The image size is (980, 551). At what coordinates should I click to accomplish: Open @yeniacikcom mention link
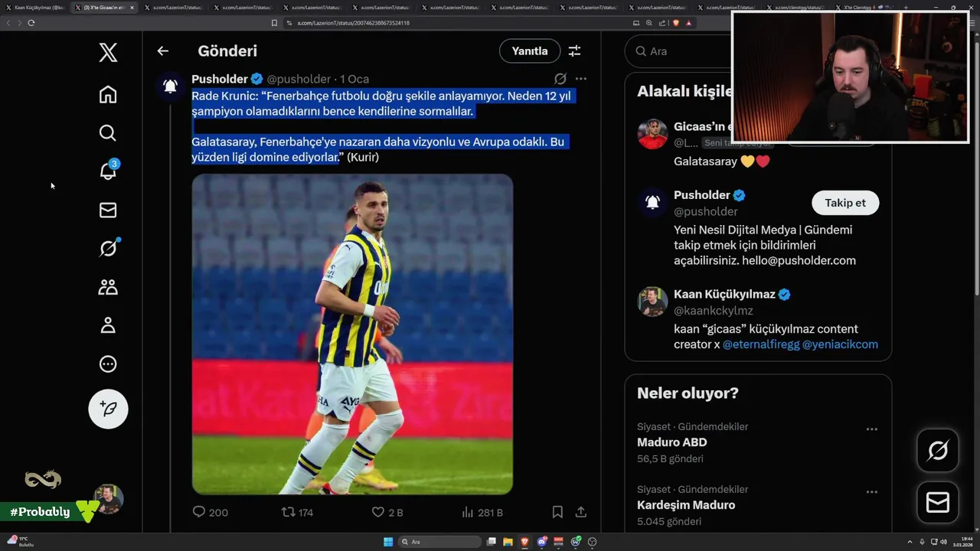[840, 344]
